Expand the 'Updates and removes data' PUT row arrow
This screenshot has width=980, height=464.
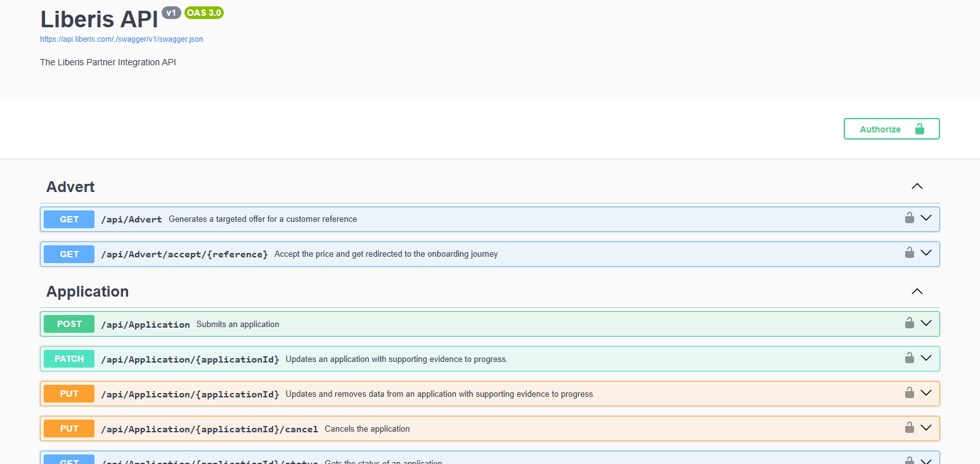click(x=926, y=393)
